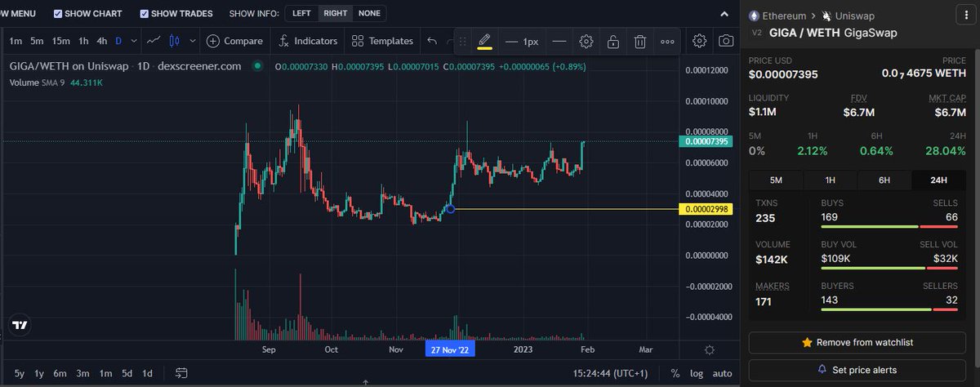Set the chart range to 1m in bottom bar
The width and height of the screenshot is (980, 387).
pyautogui.click(x=105, y=373)
